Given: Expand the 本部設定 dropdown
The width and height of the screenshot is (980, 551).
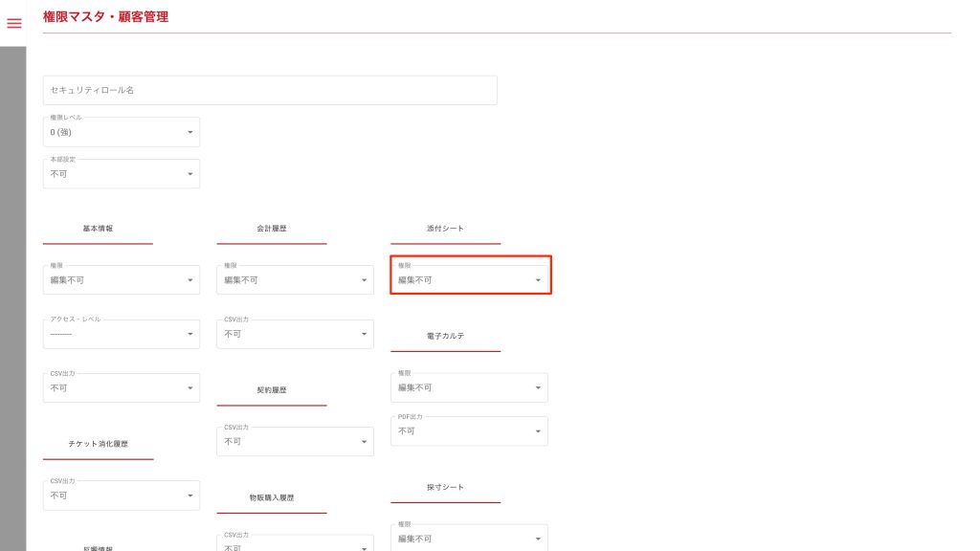Looking at the screenshot, I should 122,174.
